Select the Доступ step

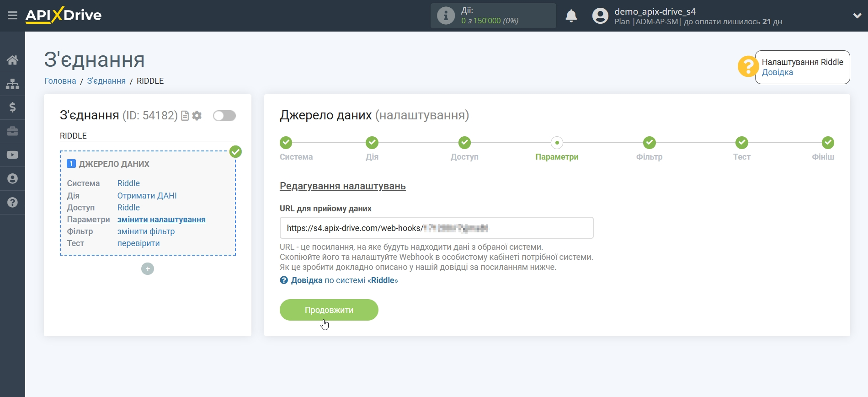coord(464,143)
